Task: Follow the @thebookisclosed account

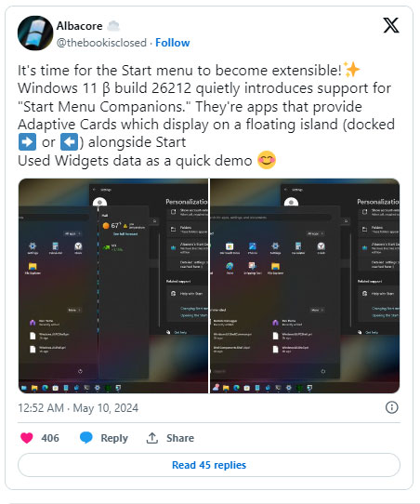Action: (173, 43)
